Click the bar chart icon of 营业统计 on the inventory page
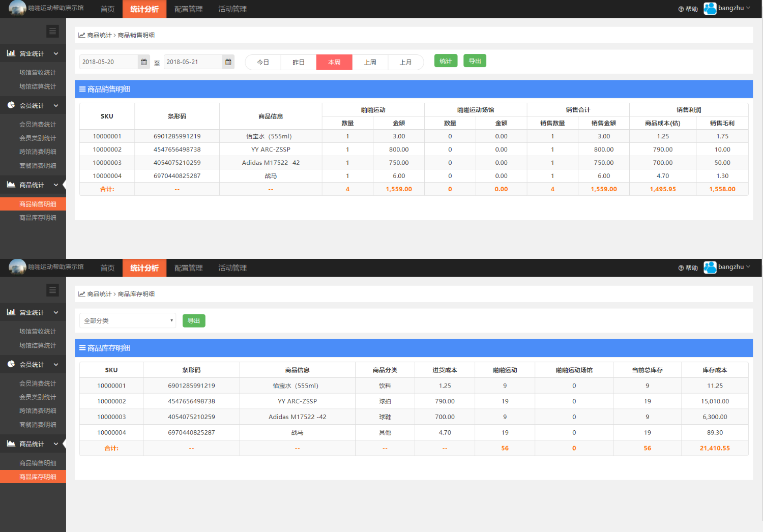The width and height of the screenshot is (763, 532). (11, 312)
